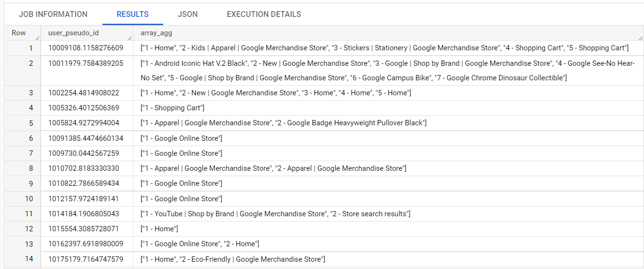Click the array with Google Badge Heavyweight Pullover
The width and height of the screenshot is (644, 269).
point(284,123)
